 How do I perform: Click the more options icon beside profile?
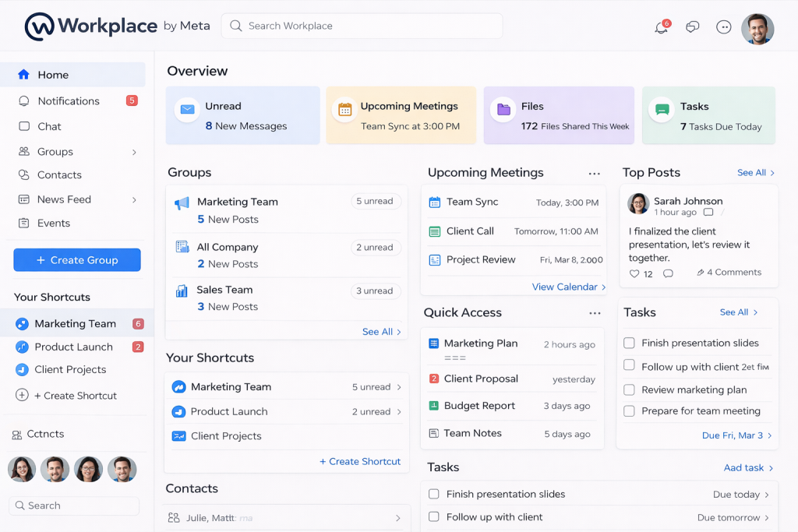click(x=723, y=27)
